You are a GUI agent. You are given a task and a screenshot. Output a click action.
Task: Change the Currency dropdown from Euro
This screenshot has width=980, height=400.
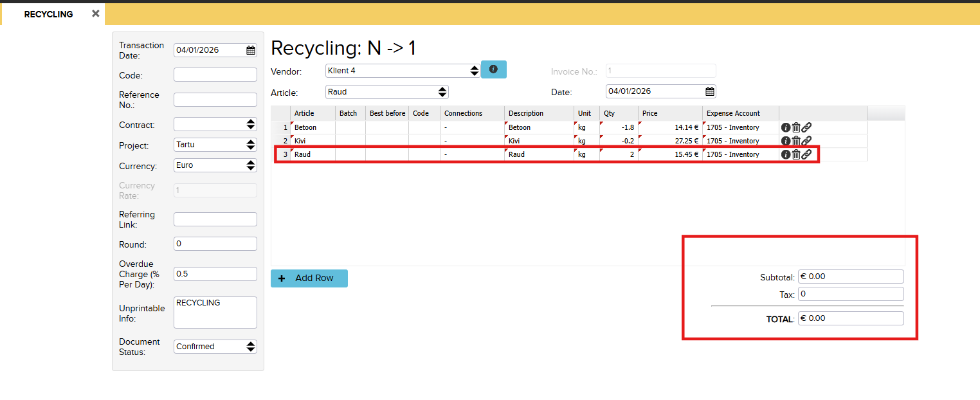point(250,165)
